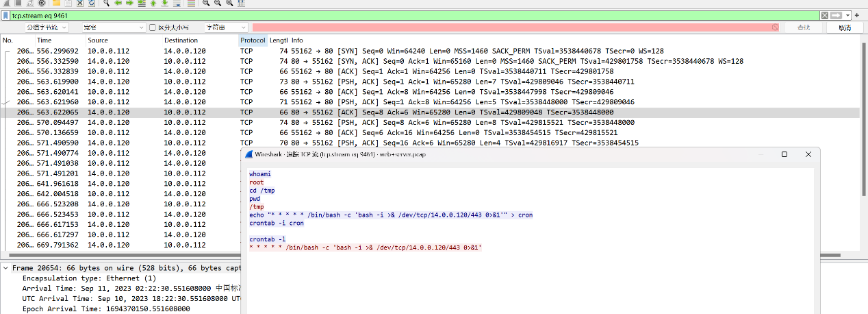Click the 取消 cancel button

coord(845,27)
